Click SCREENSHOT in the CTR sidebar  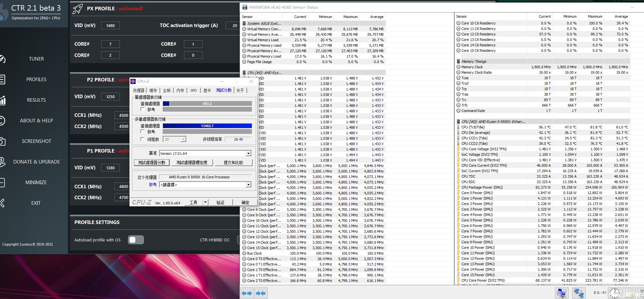tap(36, 141)
